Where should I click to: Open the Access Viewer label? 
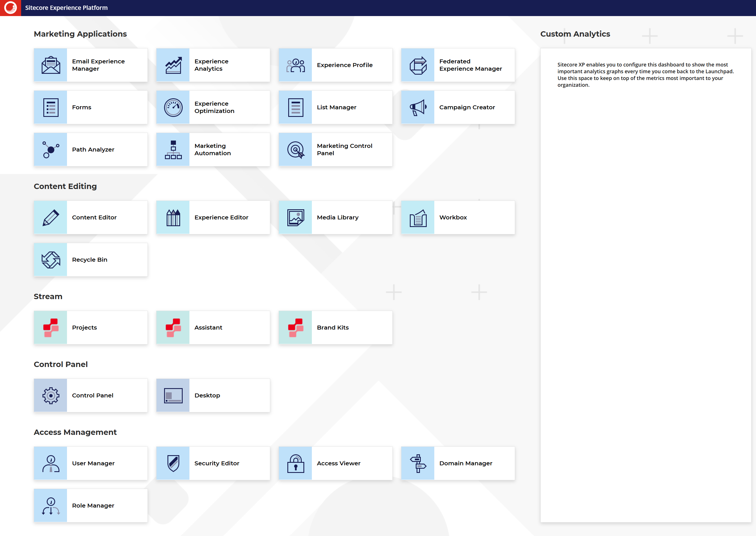pos(338,463)
